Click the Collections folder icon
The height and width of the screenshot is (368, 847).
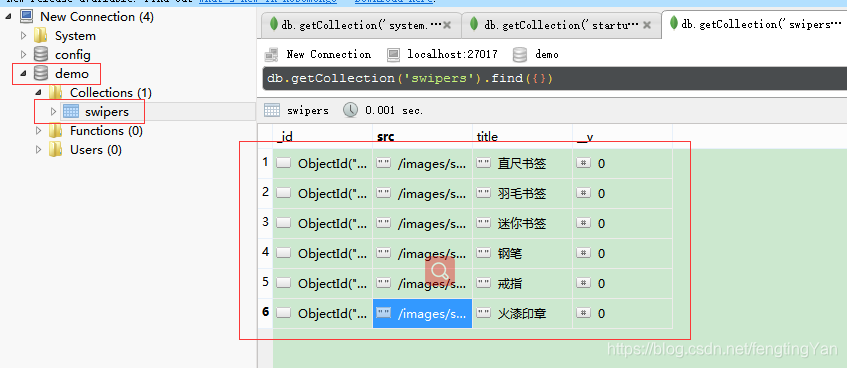[56, 92]
